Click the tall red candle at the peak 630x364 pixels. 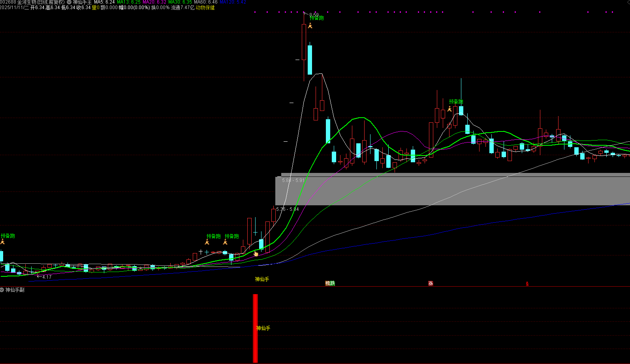[304, 42]
